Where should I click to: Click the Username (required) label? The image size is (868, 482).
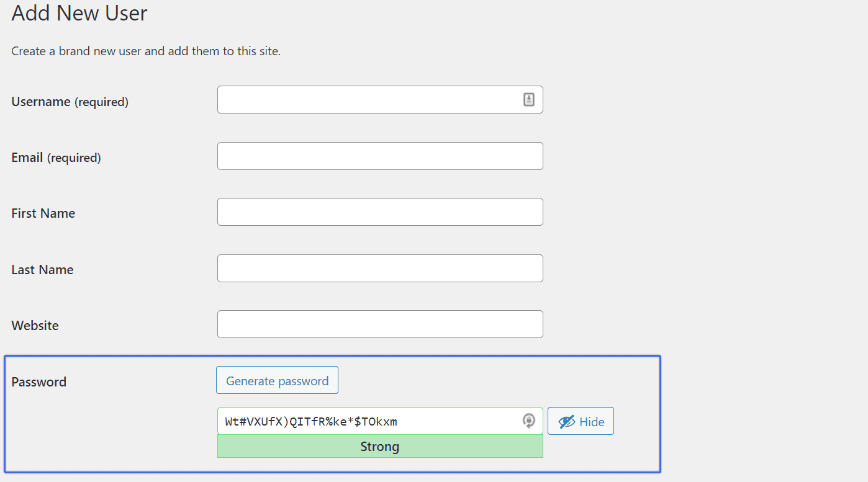point(68,101)
